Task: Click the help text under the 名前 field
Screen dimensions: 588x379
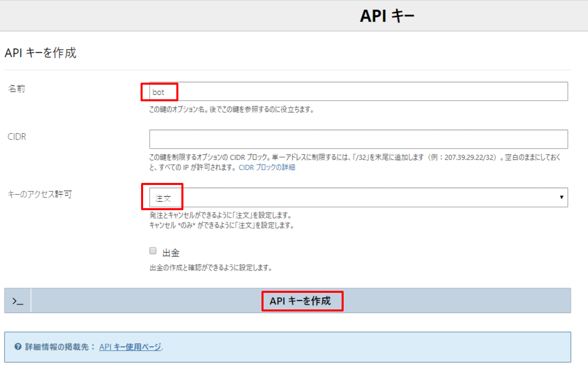Action: (x=231, y=109)
